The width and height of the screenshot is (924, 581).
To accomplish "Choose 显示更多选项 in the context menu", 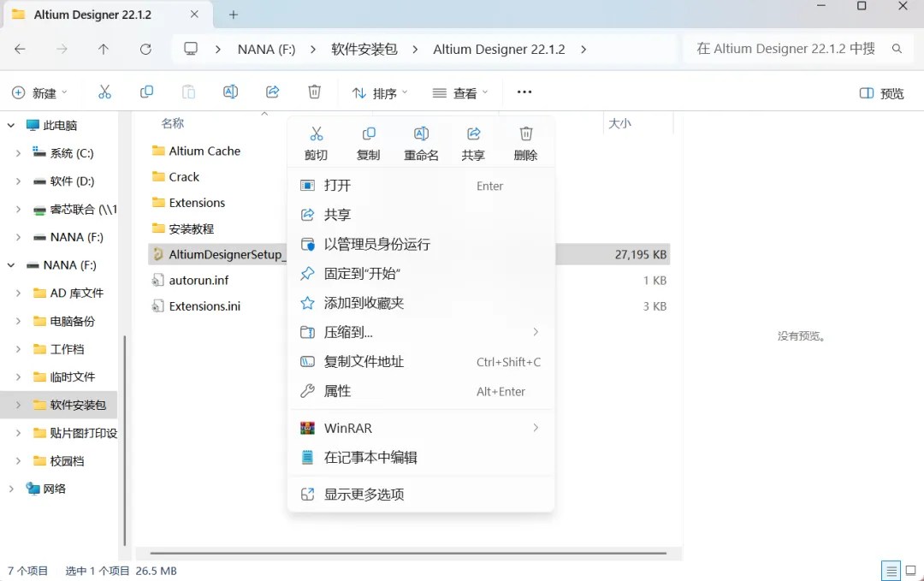I will tap(421, 495).
